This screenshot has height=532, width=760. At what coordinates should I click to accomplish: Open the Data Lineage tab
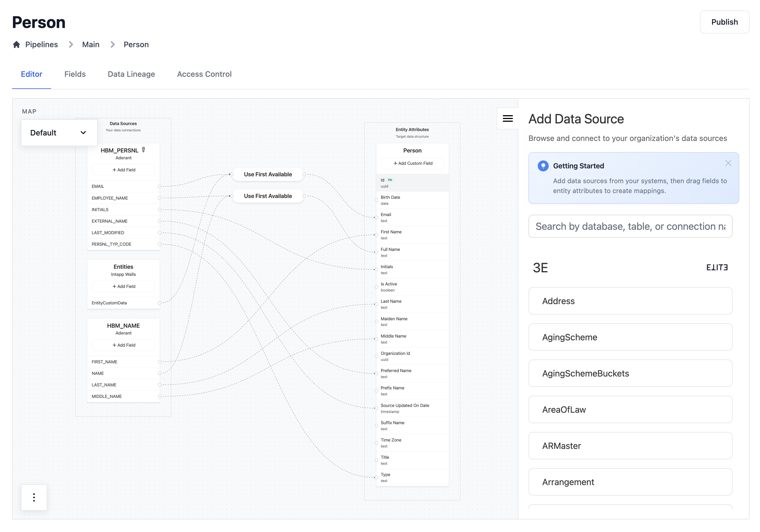131,74
